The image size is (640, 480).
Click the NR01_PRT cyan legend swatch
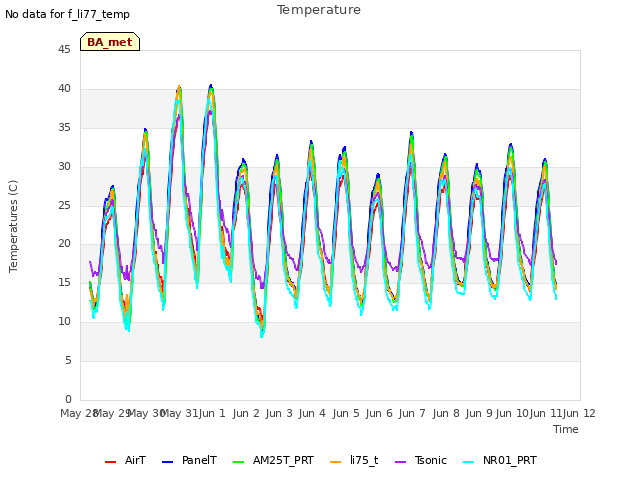[469, 462]
